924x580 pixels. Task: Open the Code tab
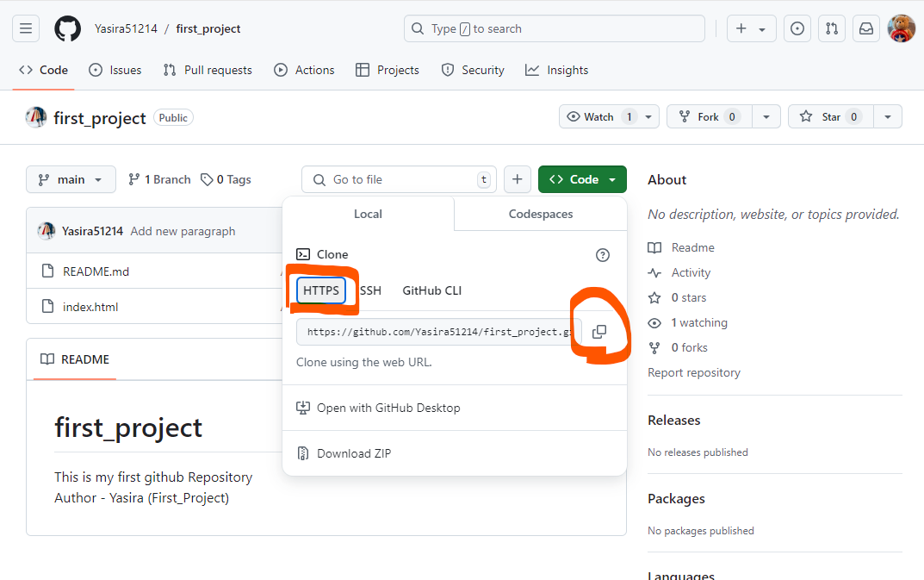(44, 70)
